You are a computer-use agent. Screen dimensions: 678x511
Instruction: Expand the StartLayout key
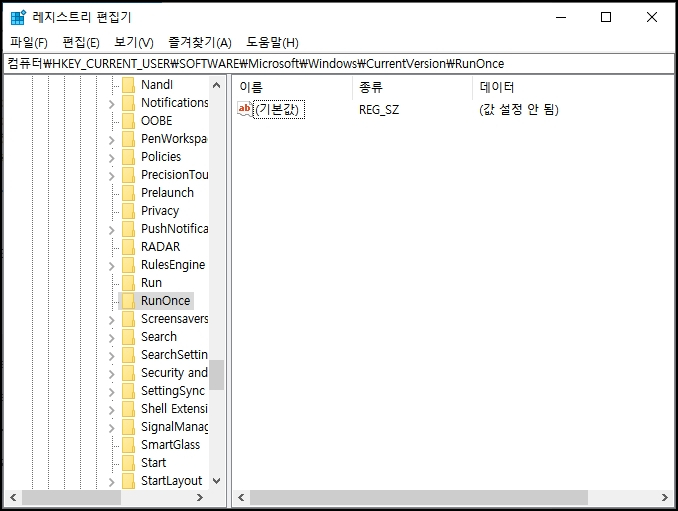(x=112, y=482)
